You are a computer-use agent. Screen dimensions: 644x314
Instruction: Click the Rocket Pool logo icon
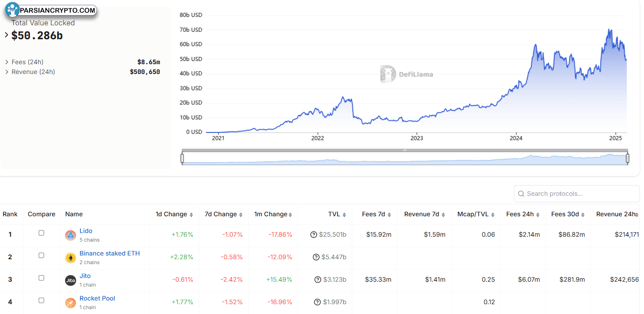coord(71,303)
